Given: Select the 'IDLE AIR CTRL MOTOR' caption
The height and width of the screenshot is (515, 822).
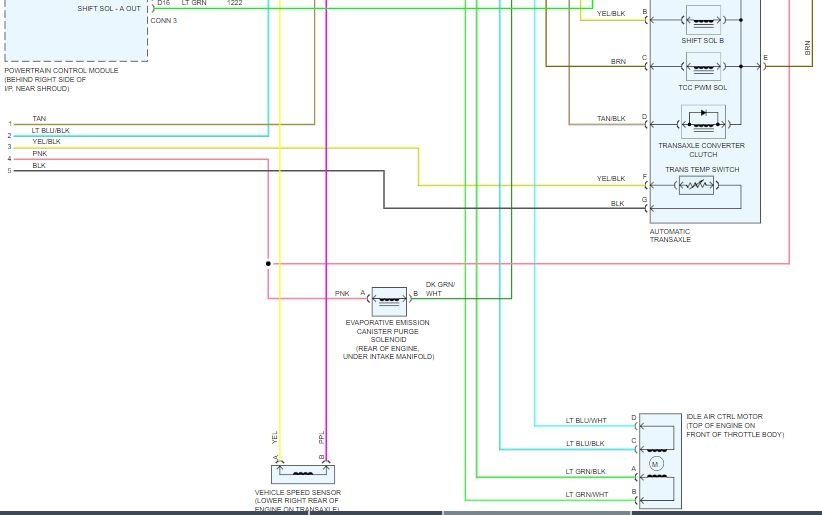Looking at the screenshot, I should tap(724, 416).
